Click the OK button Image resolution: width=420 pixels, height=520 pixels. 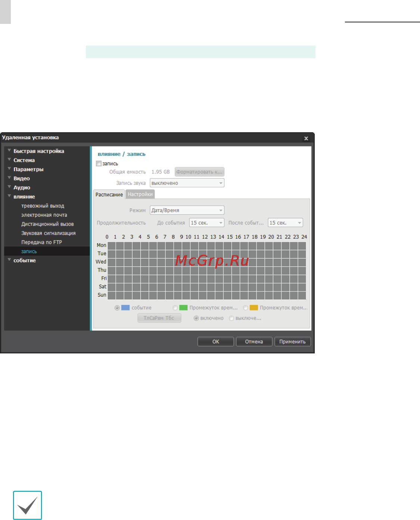point(216,341)
